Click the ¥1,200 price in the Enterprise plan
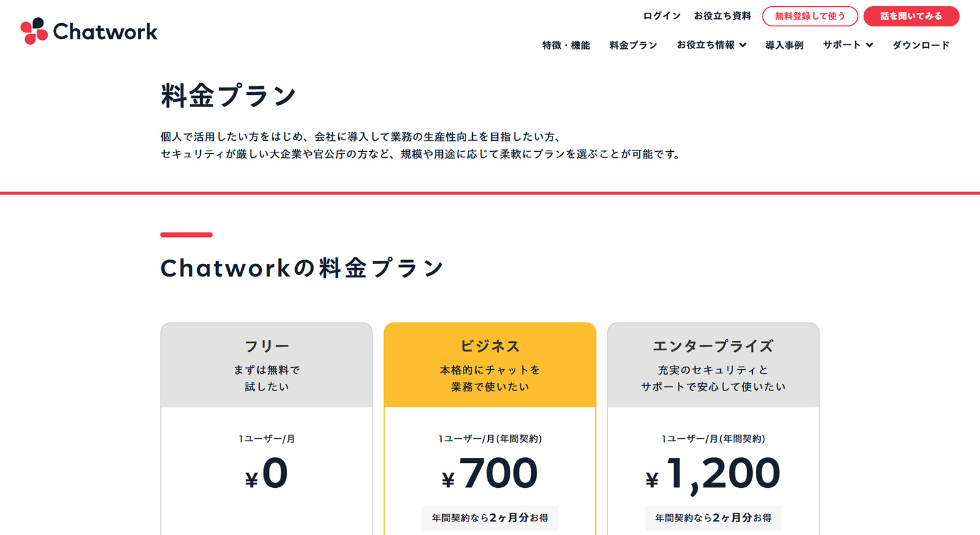Screen dimensions: 980x535 click(713, 475)
